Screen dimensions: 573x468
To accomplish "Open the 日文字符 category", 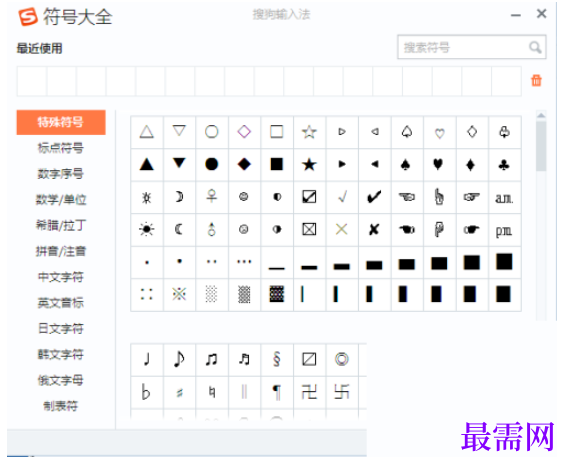I will [61, 329].
